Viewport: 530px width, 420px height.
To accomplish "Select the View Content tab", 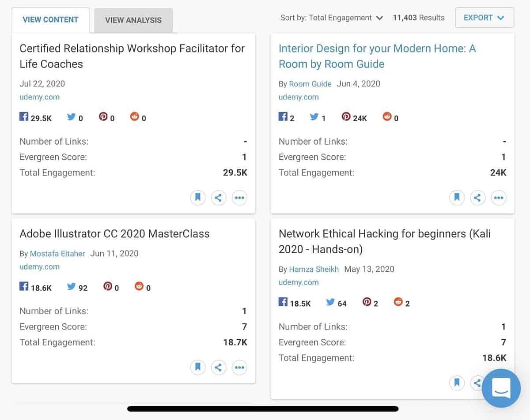I will pyautogui.click(x=50, y=20).
